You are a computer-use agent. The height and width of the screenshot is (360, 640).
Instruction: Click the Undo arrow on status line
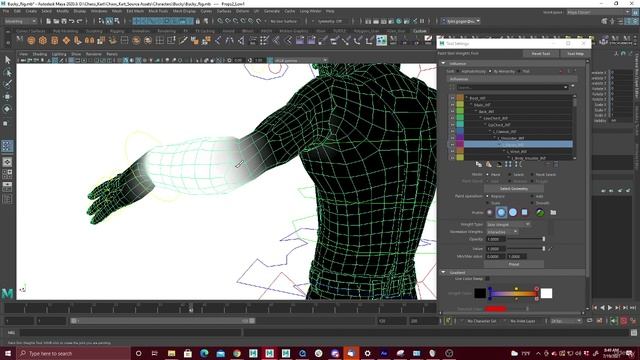pyautogui.click(x=72, y=21)
